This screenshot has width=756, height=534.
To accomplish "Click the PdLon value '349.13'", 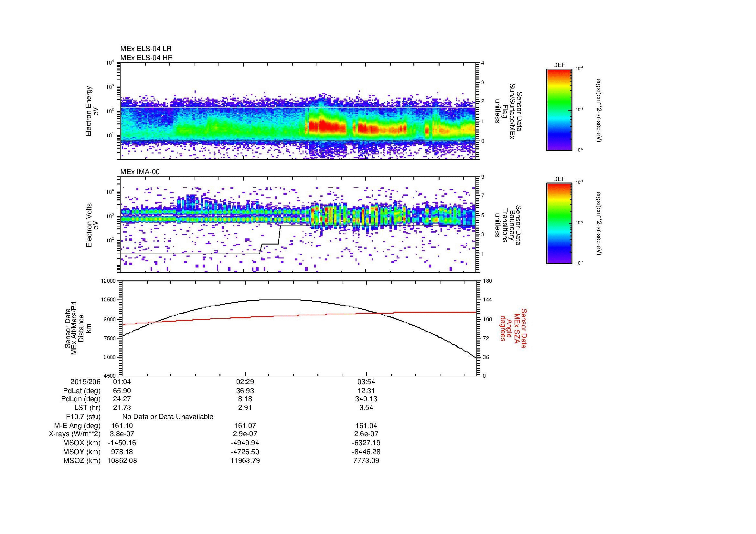I will point(366,399).
